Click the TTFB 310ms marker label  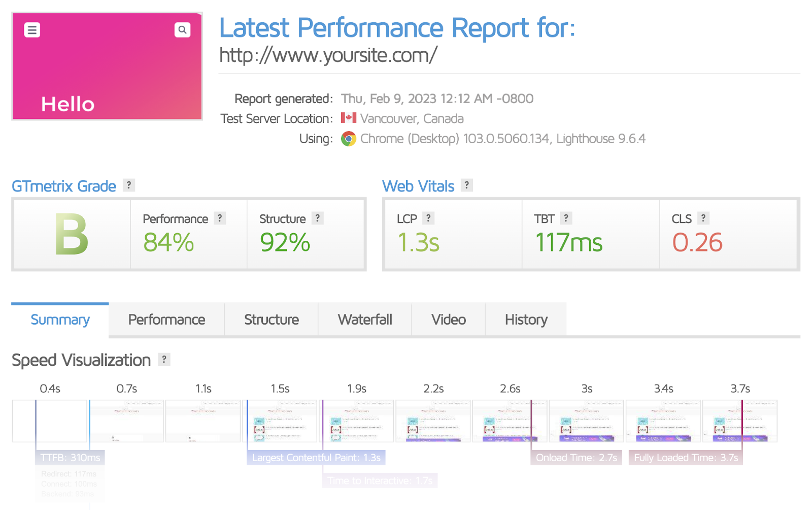[70, 457]
